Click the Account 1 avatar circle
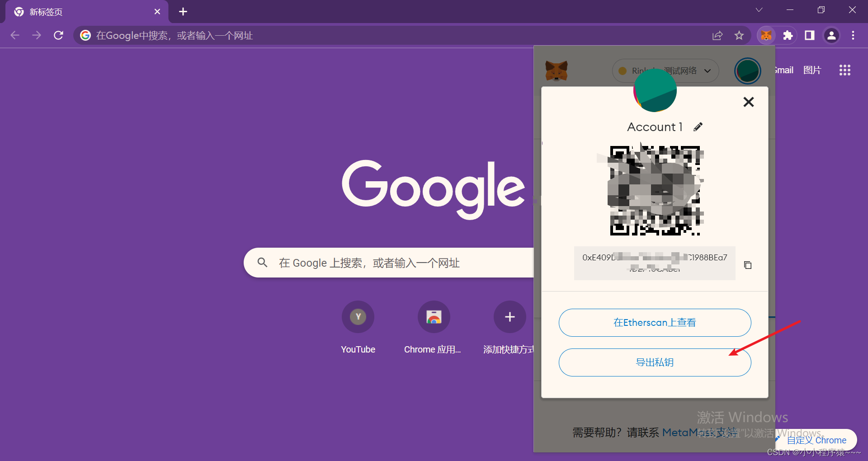 [655, 90]
